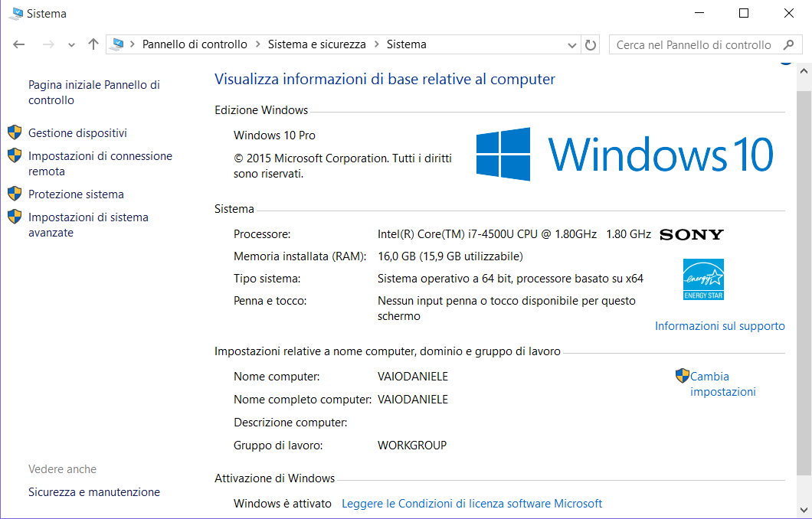Screen dimensions: 812x519
Task: Maximize the Sistema window
Action: (x=744, y=13)
